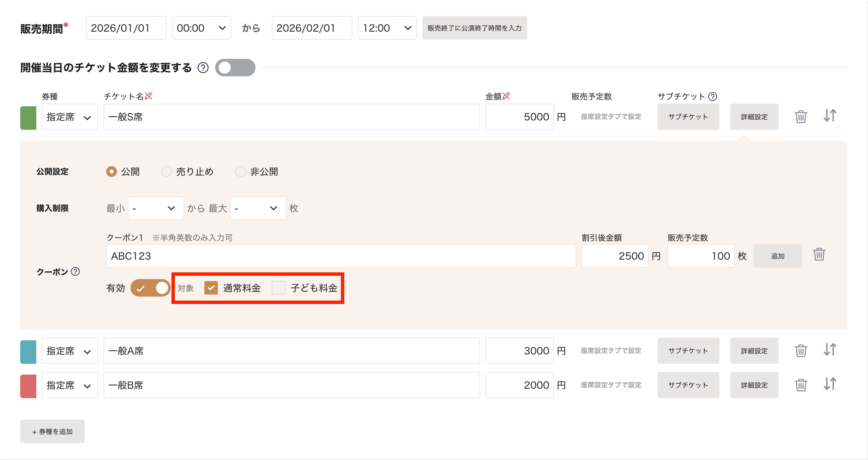Click the green color swatch for 一般S席

pyautogui.click(x=28, y=118)
